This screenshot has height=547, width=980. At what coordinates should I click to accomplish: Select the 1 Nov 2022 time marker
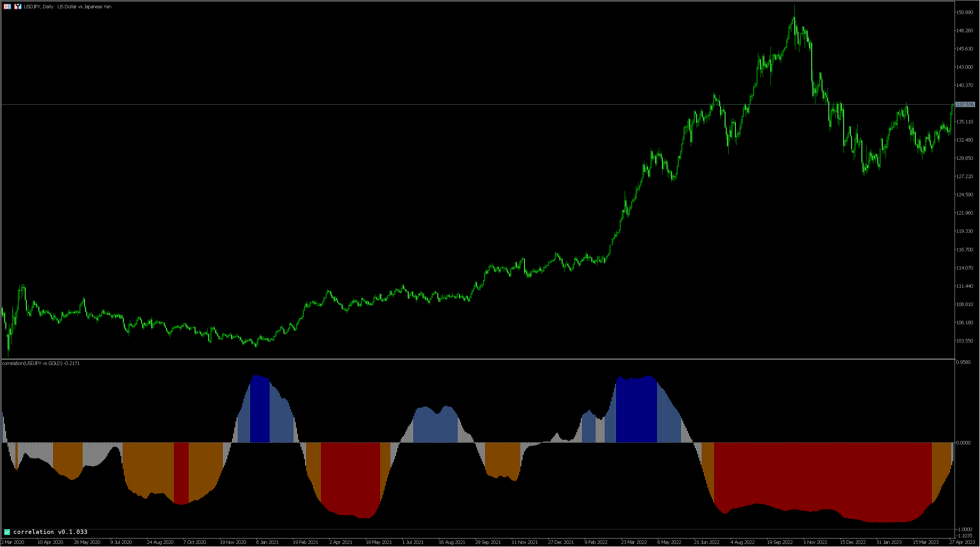click(x=815, y=542)
